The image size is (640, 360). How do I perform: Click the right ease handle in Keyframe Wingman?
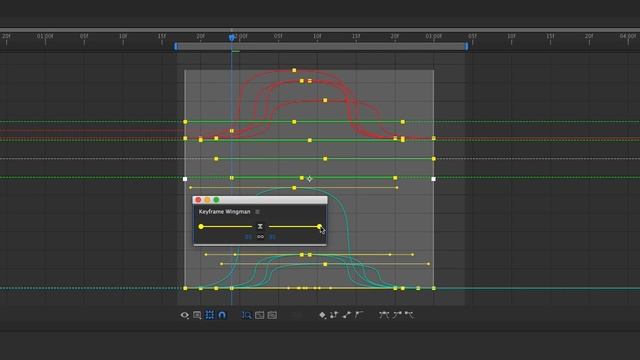[319, 227]
